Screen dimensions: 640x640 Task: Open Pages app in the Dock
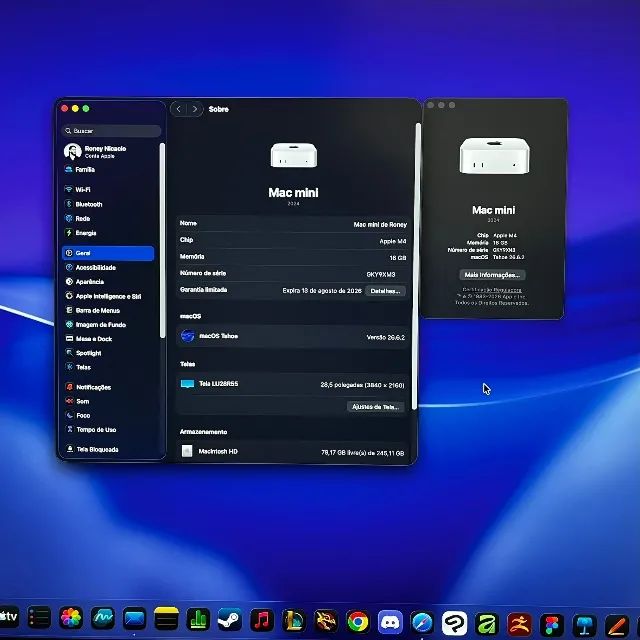pos(617,625)
